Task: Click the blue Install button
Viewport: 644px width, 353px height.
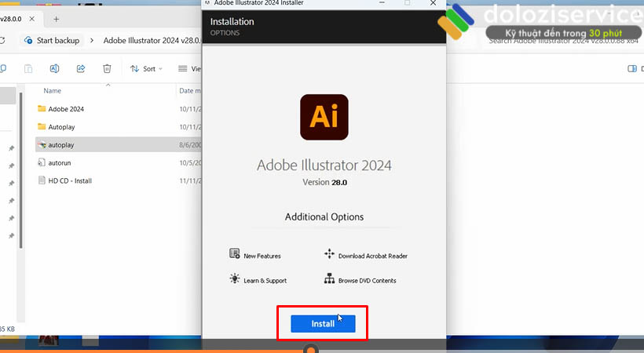Action: coord(323,323)
